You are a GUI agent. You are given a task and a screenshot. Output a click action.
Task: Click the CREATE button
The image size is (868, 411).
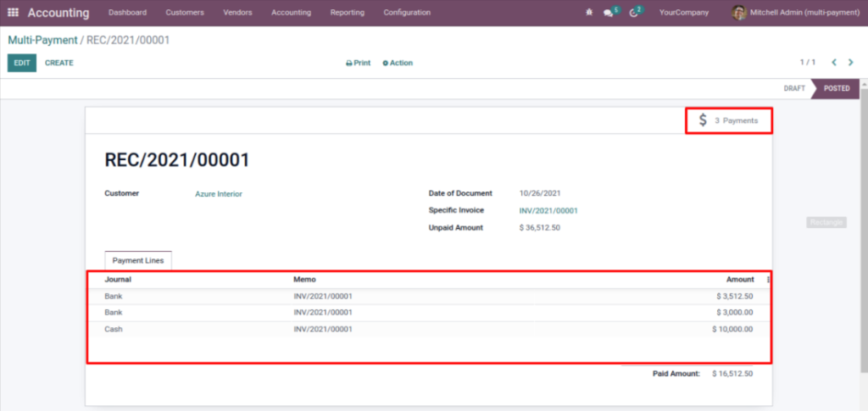point(59,63)
